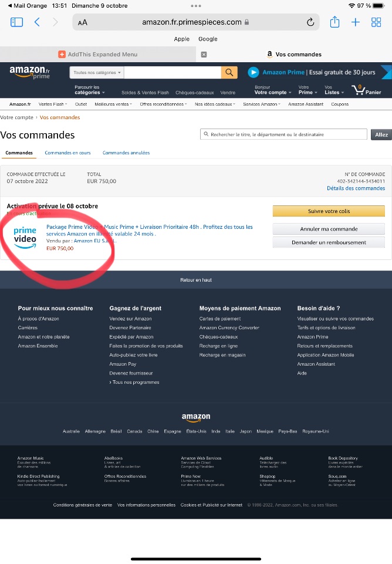Open the Apple favorites bookmark
392x564 pixels.
point(181,39)
